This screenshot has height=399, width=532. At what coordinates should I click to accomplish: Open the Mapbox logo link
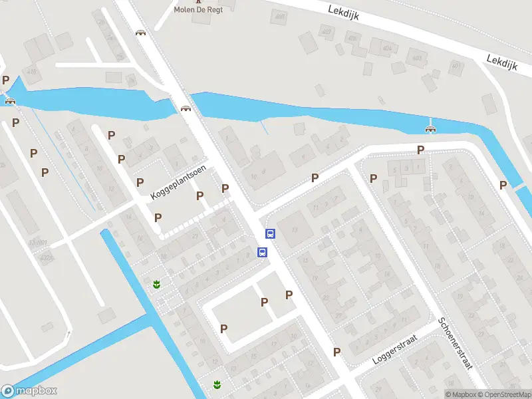coord(29,391)
